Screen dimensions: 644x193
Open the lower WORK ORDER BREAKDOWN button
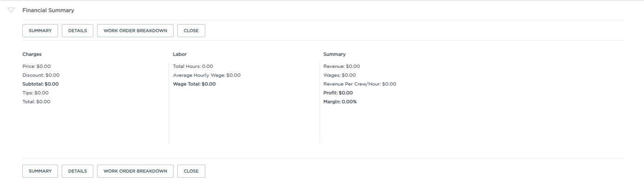point(135,171)
